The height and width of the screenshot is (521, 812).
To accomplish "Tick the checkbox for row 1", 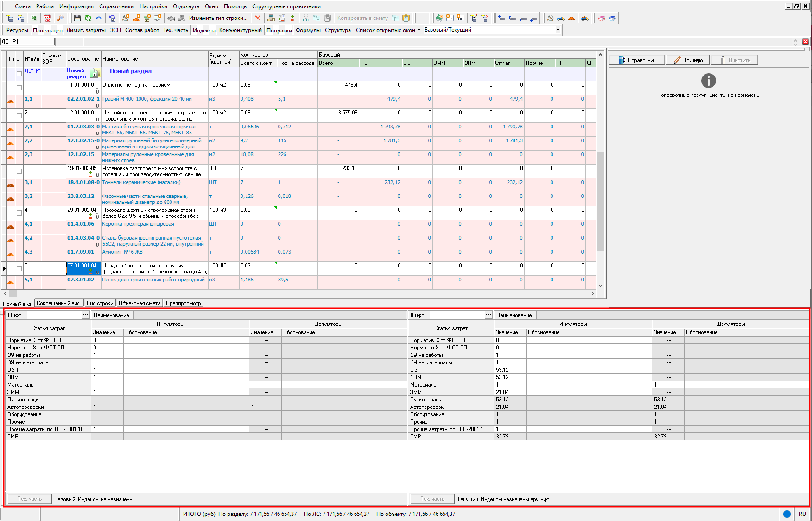I will (x=19, y=88).
